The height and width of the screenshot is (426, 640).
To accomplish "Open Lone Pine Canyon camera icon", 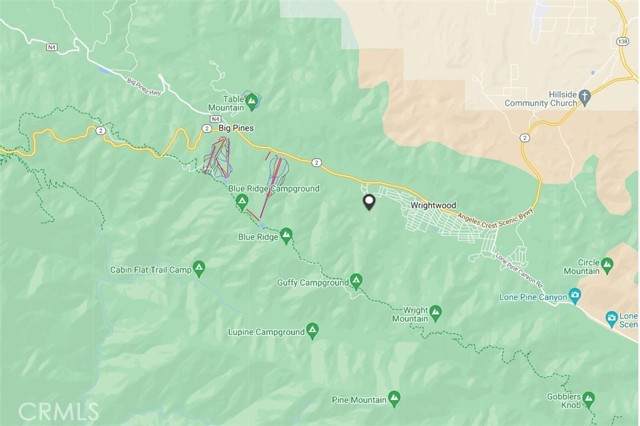I will [x=575, y=296].
